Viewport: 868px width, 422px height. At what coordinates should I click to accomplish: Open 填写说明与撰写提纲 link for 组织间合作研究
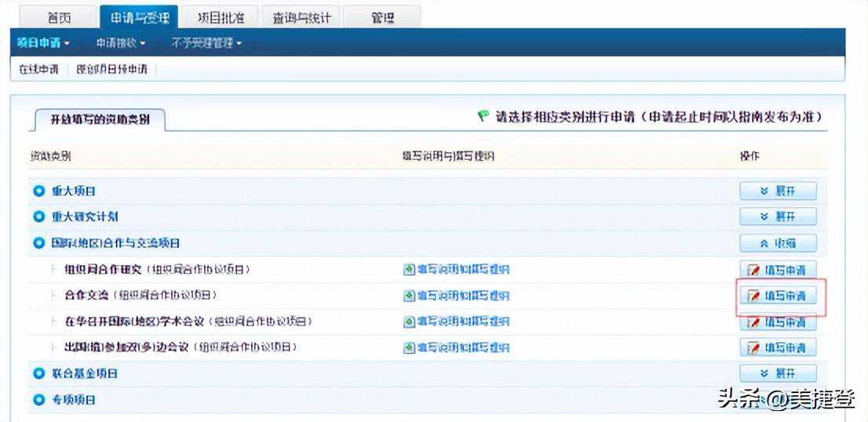(463, 270)
